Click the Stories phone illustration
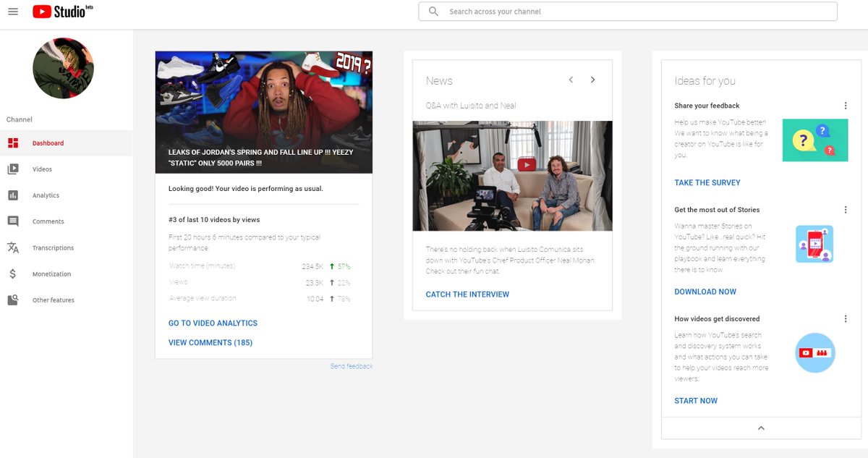Image resolution: width=868 pixels, height=458 pixels. point(814,245)
